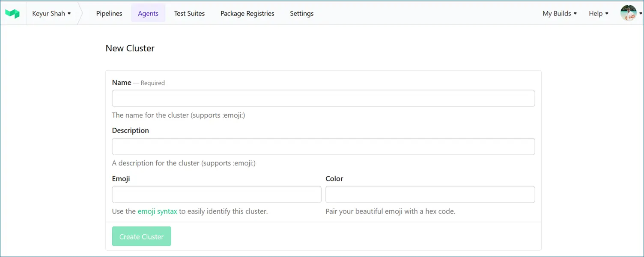644x257 pixels.
Task: Select the Agents tab
Action: click(x=148, y=13)
